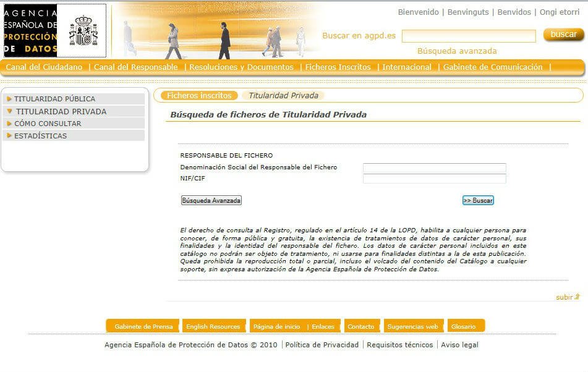Click the 'Búsqueda de ficheros de Titularidad Privada' heading
The image size is (588, 372).
pyautogui.click(x=268, y=115)
